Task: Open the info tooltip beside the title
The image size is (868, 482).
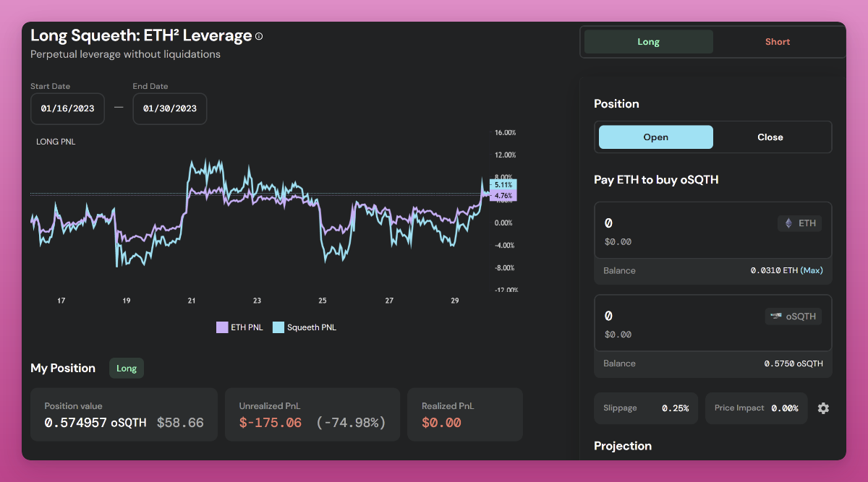Action: [x=258, y=35]
